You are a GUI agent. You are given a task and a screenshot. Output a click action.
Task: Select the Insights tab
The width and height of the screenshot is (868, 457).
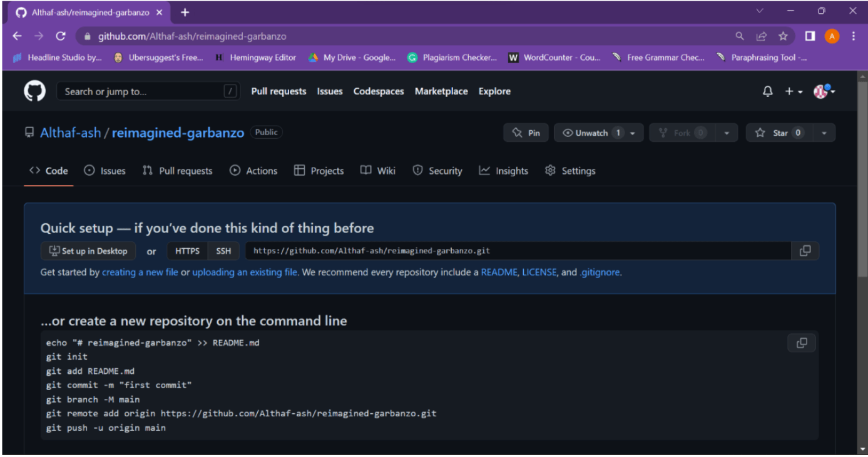click(504, 171)
